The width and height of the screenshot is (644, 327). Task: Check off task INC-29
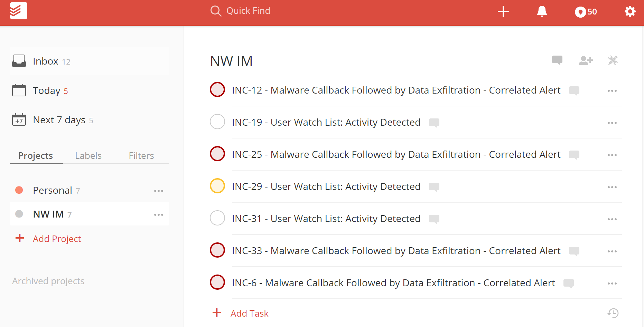tap(217, 186)
